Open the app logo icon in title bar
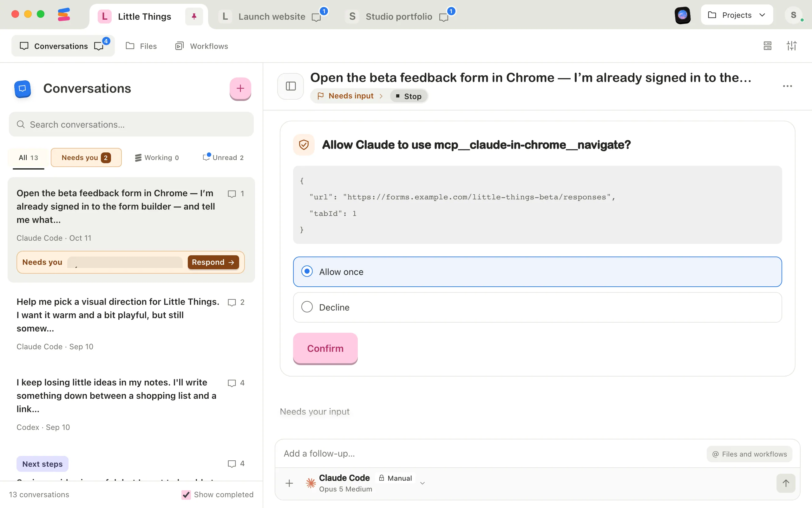812x508 pixels. 63,15
